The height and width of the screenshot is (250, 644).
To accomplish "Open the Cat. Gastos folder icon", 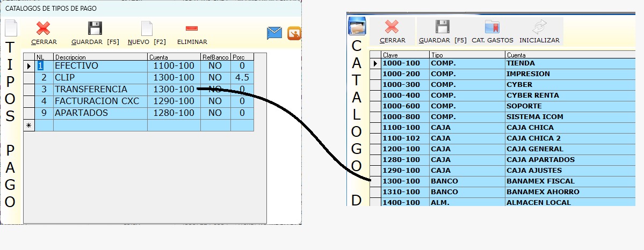I will 492,27.
